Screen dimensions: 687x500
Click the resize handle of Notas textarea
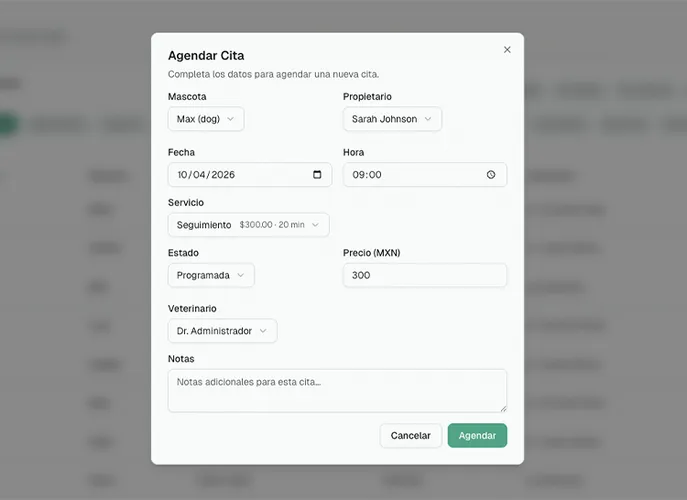coord(503,408)
